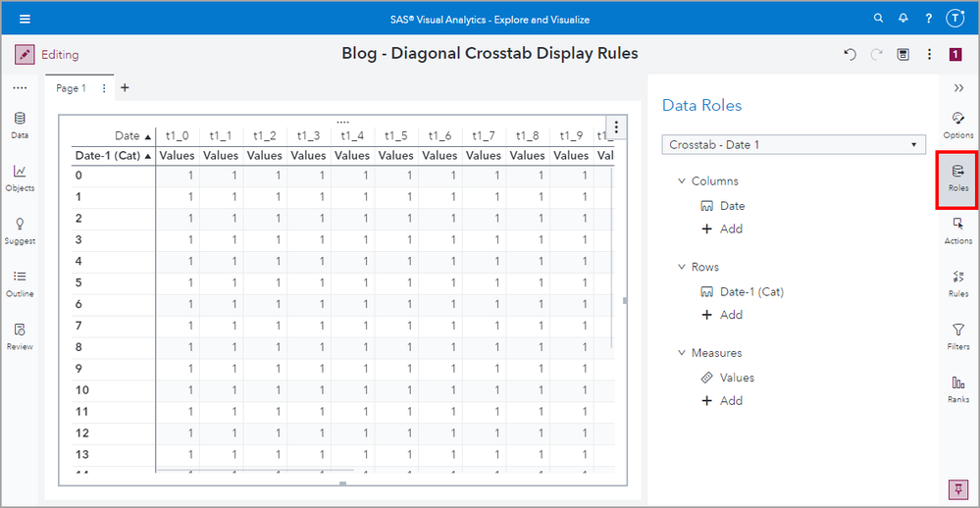
Task: Open report overflow menu beside save
Action: (929, 54)
